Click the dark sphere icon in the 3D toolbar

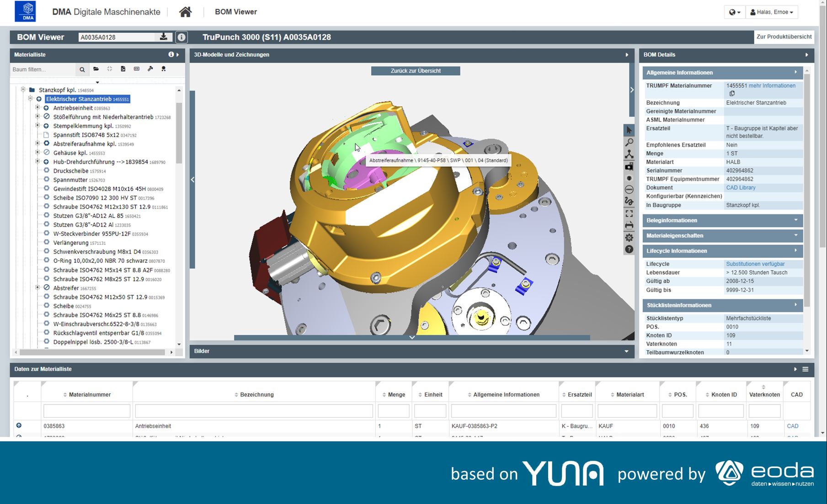point(629,178)
